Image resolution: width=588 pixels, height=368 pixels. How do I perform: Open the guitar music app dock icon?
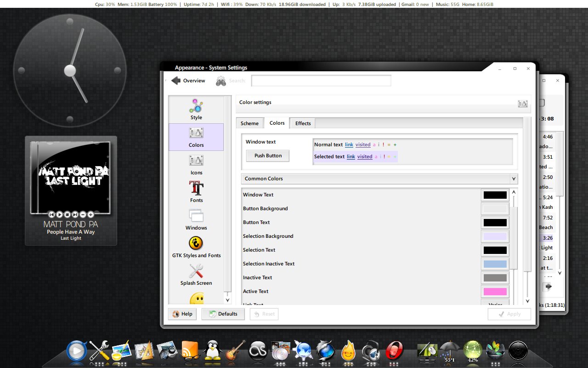235,351
